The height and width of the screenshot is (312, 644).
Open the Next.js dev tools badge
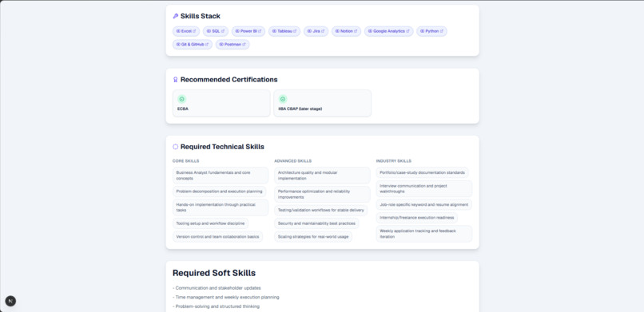[10, 301]
